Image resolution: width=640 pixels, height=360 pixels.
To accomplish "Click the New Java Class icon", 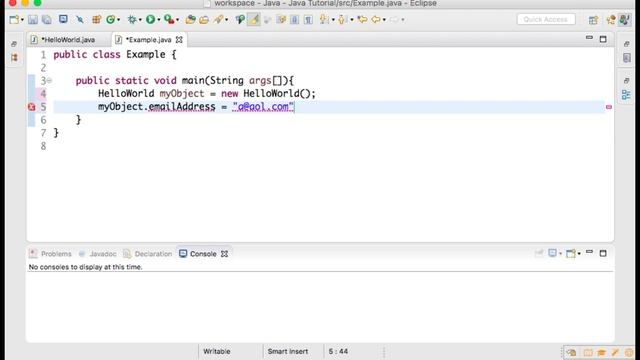I will (110, 19).
